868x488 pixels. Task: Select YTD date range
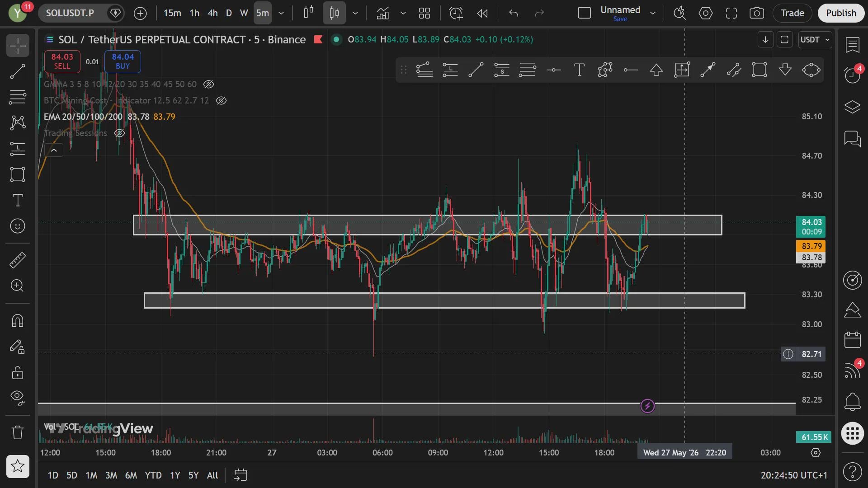(x=153, y=475)
